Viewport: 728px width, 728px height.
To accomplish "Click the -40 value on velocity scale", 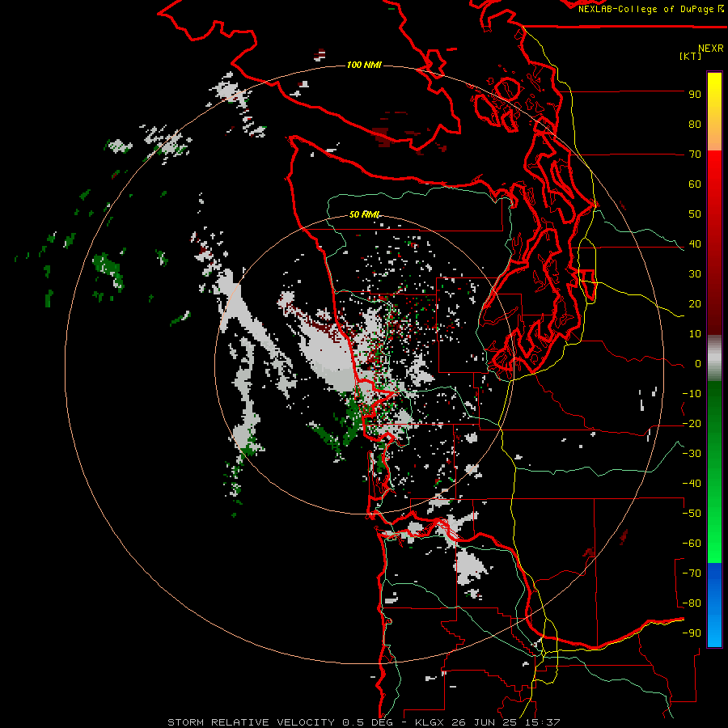I will click(x=692, y=484).
